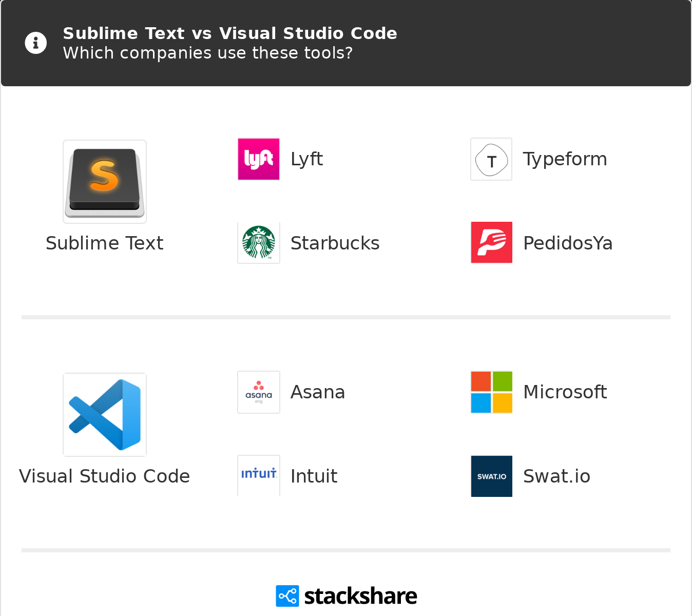The image size is (692, 616).
Task: Open the Typeform logo icon
Action: (491, 159)
